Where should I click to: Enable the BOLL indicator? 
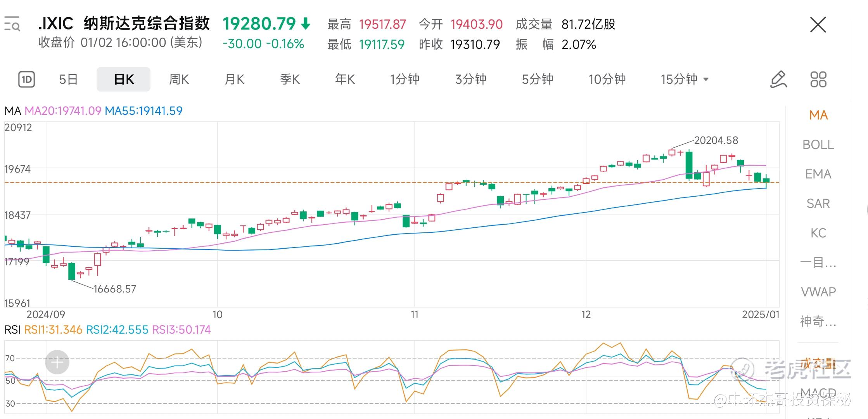pyautogui.click(x=818, y=145)
